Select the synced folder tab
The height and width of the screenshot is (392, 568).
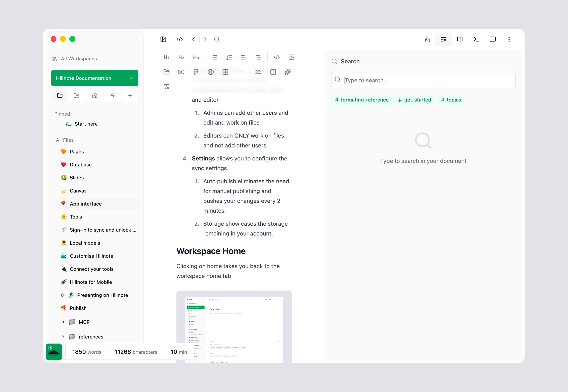click(x=76, y=96)
